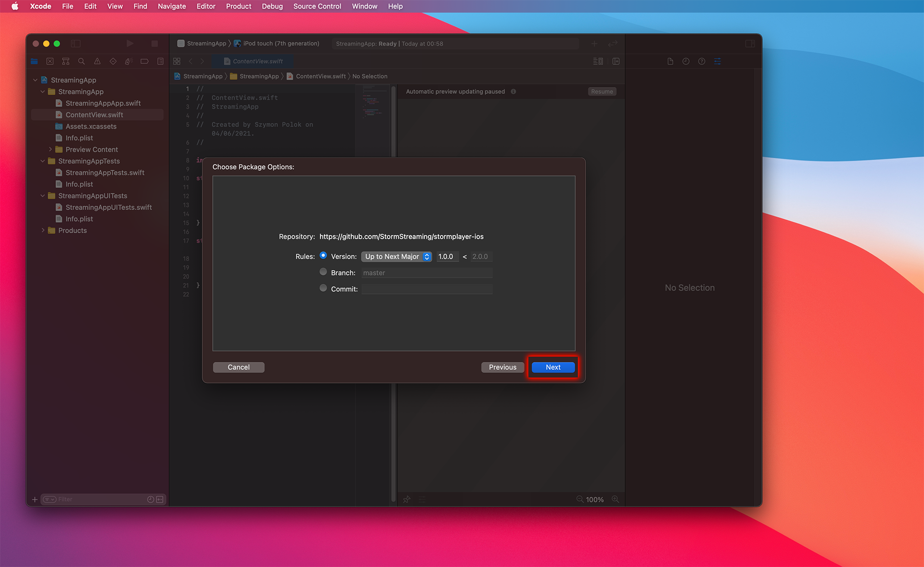Open the Source Control navigator icon

click(50, 61)
